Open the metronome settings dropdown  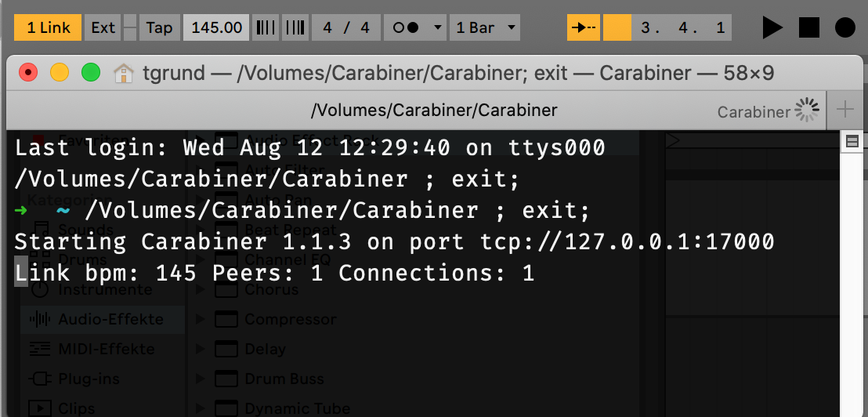click(x=437, y=27)
